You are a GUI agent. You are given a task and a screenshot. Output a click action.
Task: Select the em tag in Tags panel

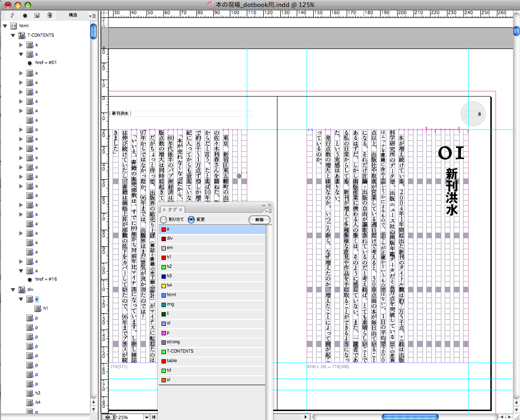coord(212,248)
